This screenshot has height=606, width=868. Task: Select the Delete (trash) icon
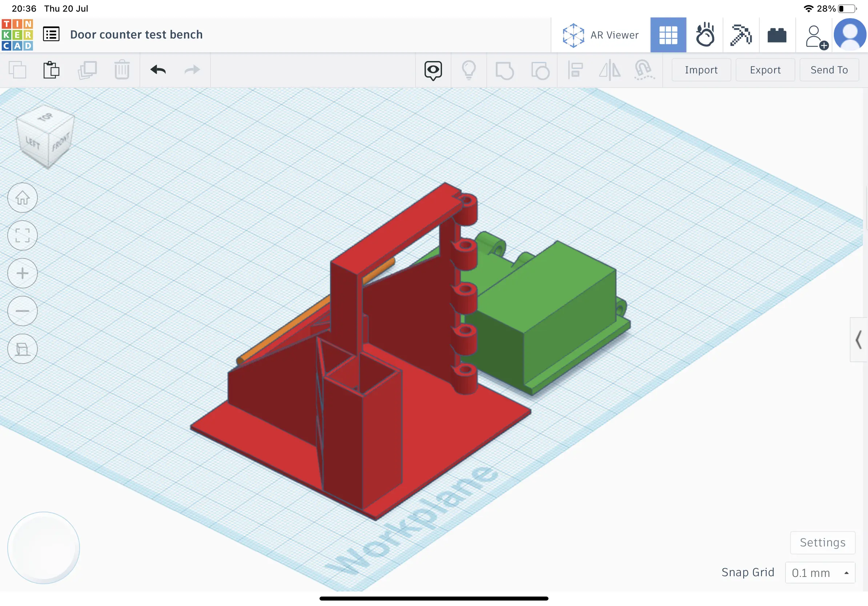[x=122, y=70]
